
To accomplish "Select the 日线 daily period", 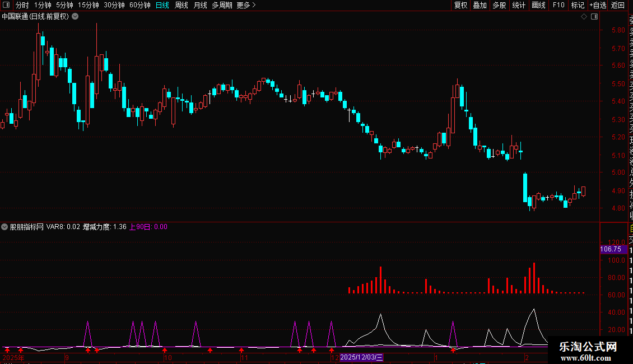I will (162, 5).
